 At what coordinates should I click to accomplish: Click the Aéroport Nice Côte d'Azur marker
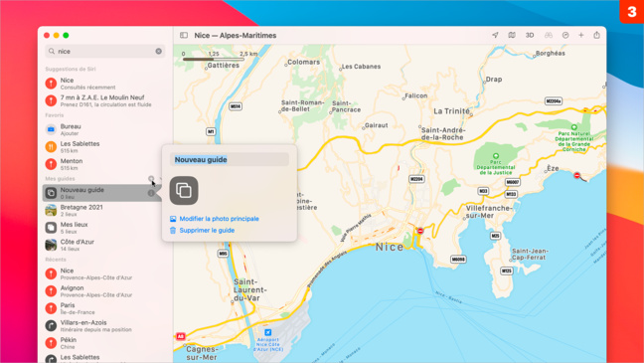[267, 332]
